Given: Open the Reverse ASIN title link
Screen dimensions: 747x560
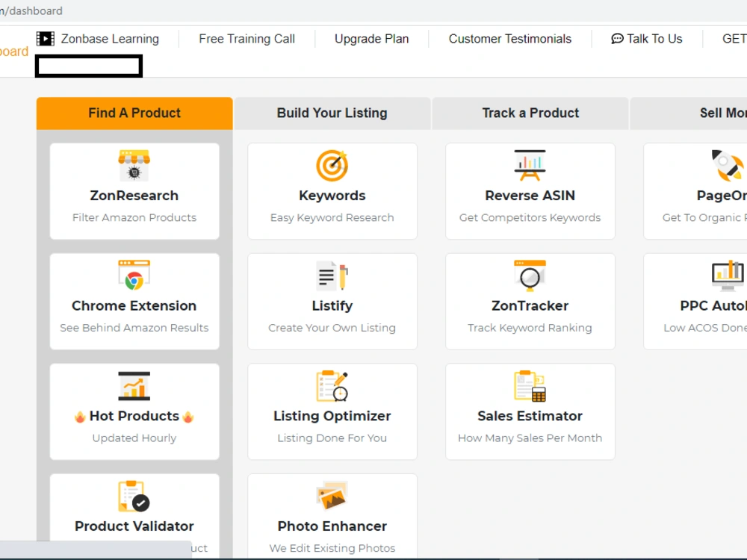Looking at the screenshot, I should (530, 195).
